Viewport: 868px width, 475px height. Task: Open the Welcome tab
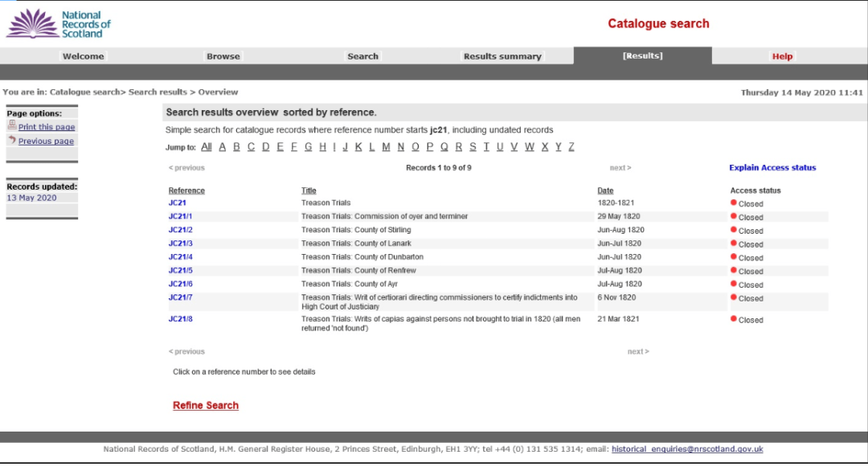[84, 56]
